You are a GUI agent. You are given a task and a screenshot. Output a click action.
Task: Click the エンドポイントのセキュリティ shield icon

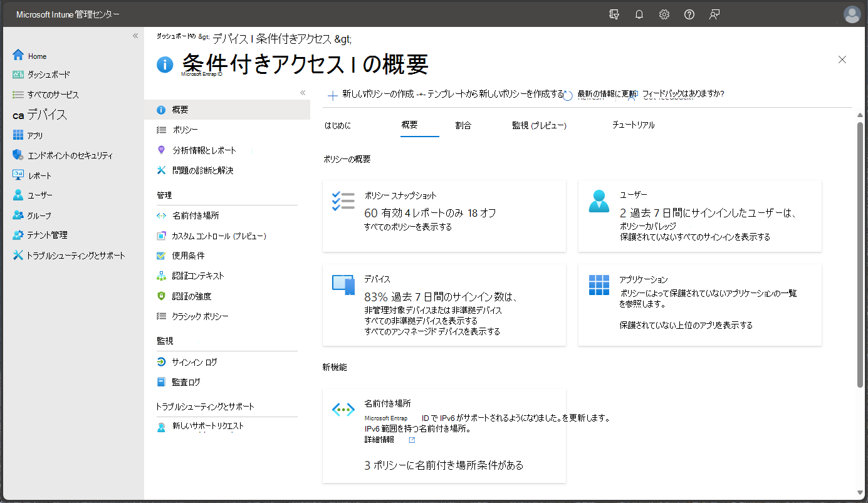click(x=18, y=155)
